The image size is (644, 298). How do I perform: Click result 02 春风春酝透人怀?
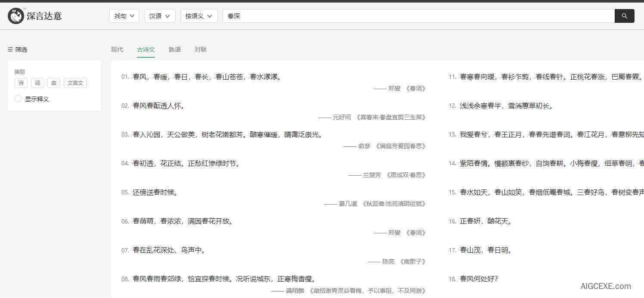coord(159,106)
